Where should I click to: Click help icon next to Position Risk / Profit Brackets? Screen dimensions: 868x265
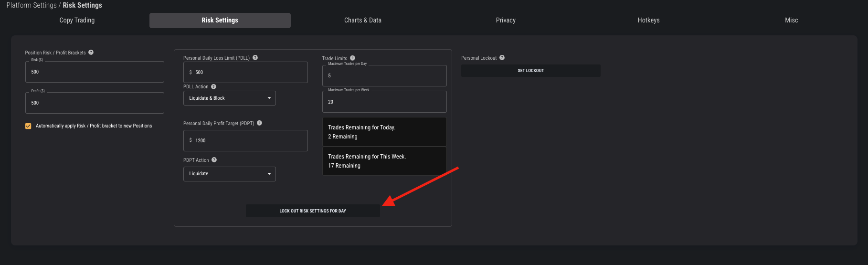click(x=91, y=53)
